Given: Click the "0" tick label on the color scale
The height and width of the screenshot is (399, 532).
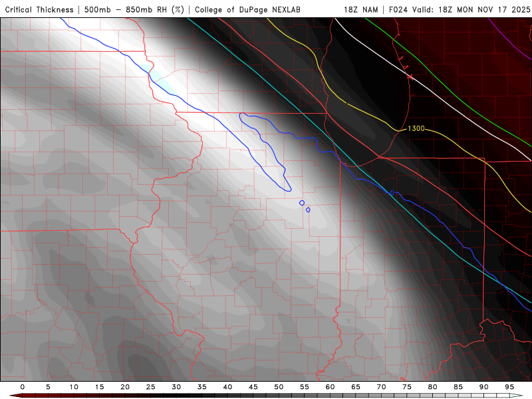Looking at the screenshot, I should click(x=23, y=387).
